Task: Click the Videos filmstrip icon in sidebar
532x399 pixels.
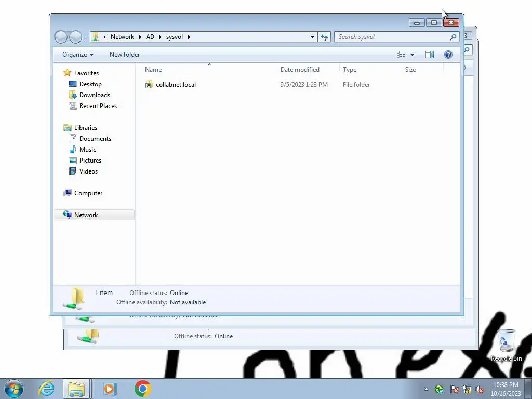Action: point(73,171)
